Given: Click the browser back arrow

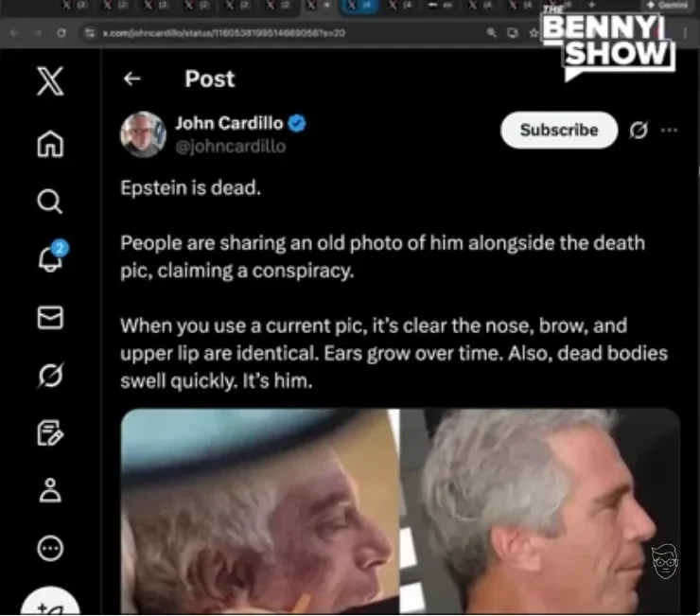Looking at the screenshot, I should [14, 32].
